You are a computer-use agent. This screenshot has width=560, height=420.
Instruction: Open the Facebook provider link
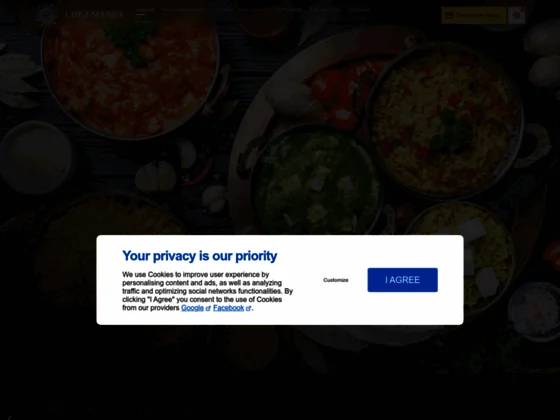(x=229, y=308)
